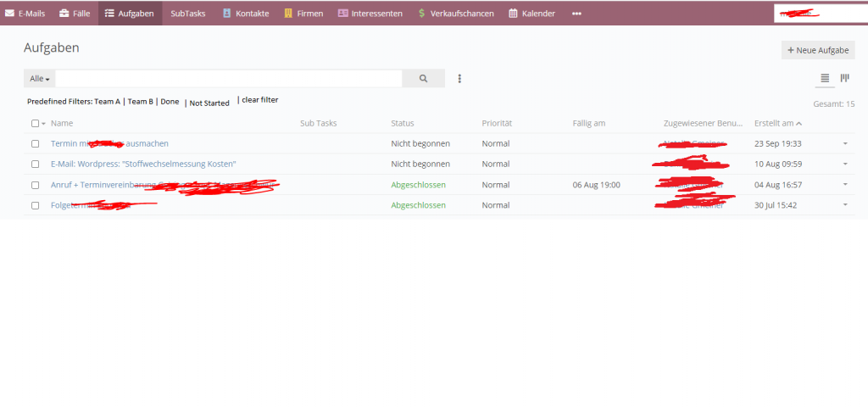Open the three-dot search options menu

point(459,79)
